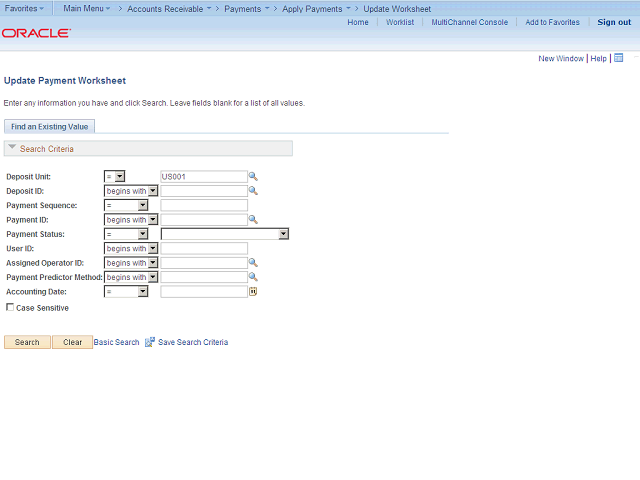Go to Home link
640x480 pixels.
[358, 22]
